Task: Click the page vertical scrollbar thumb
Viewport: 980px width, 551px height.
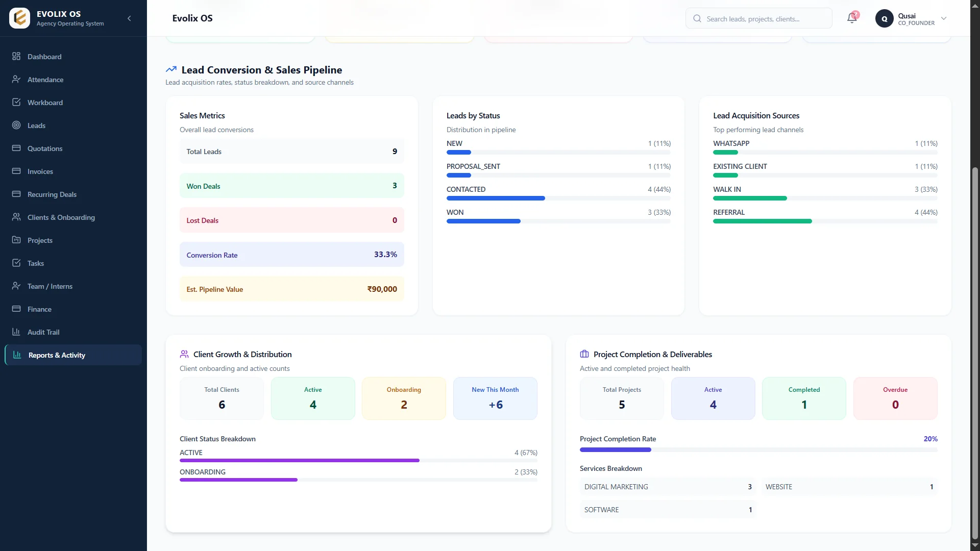Action: point(975,352)
